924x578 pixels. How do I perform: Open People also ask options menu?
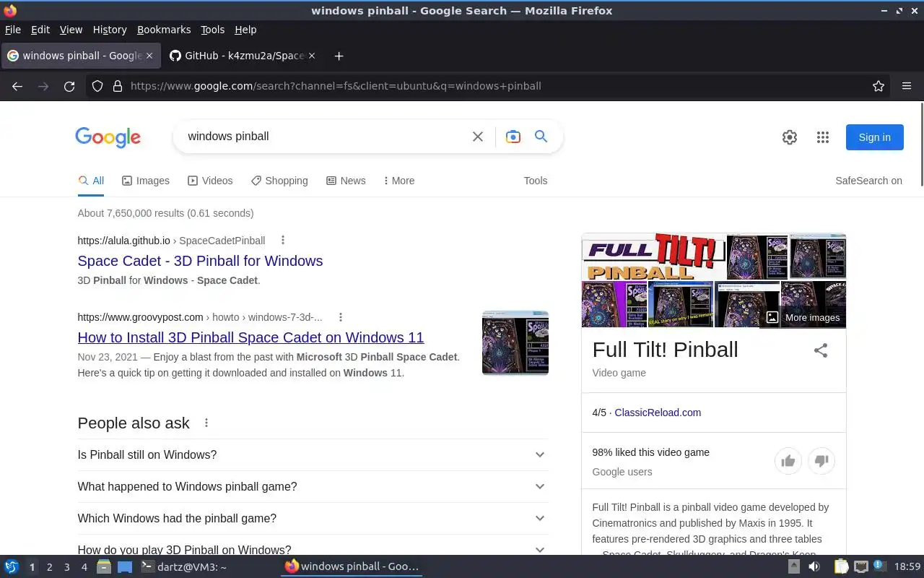[x=206, y=423]
